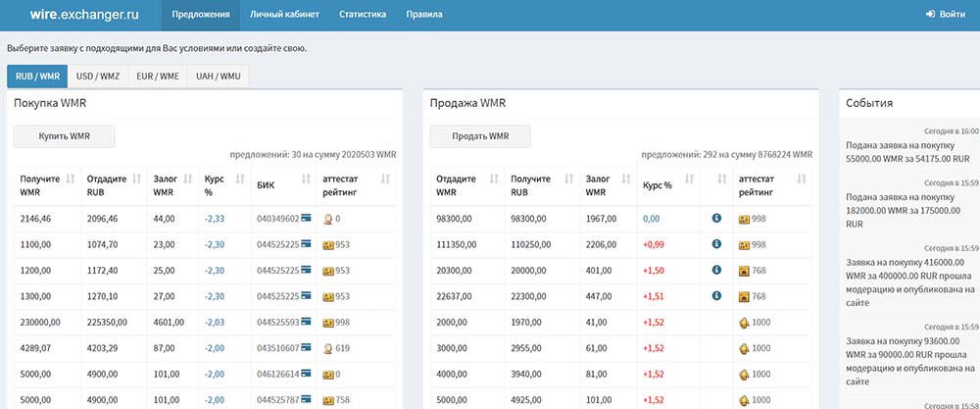Click the Купить WMR button
This screenshot has width=980, height=409.
click(x=65, y=136)
